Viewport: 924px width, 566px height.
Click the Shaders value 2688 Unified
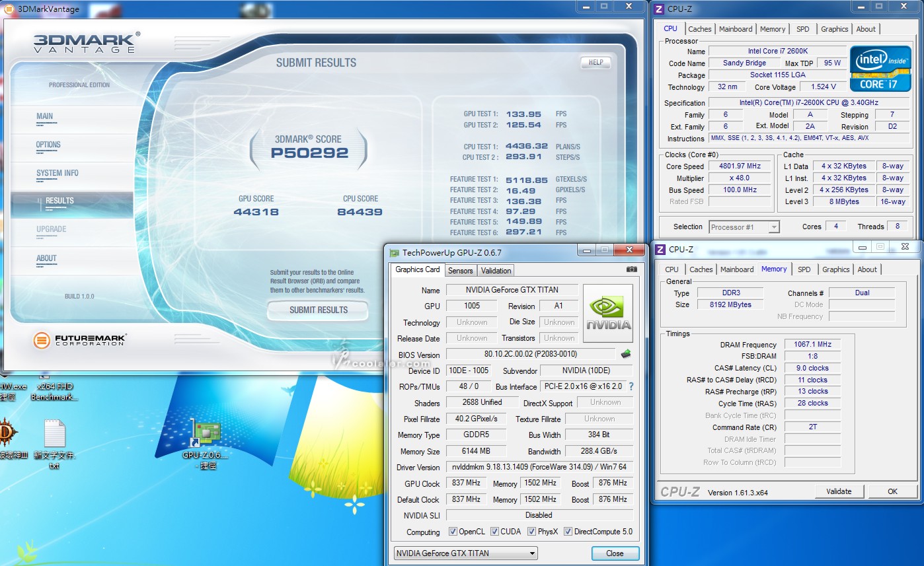click(482, 402)
